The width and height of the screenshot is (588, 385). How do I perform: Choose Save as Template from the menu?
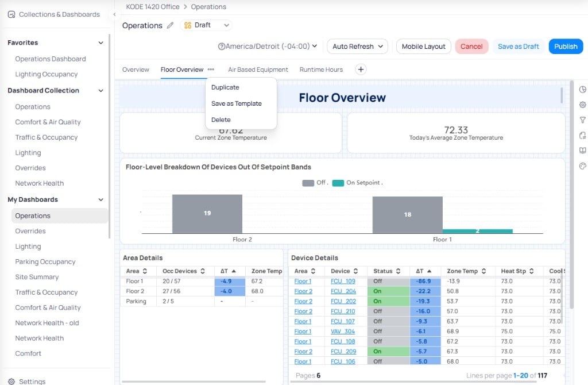point(236,103)
